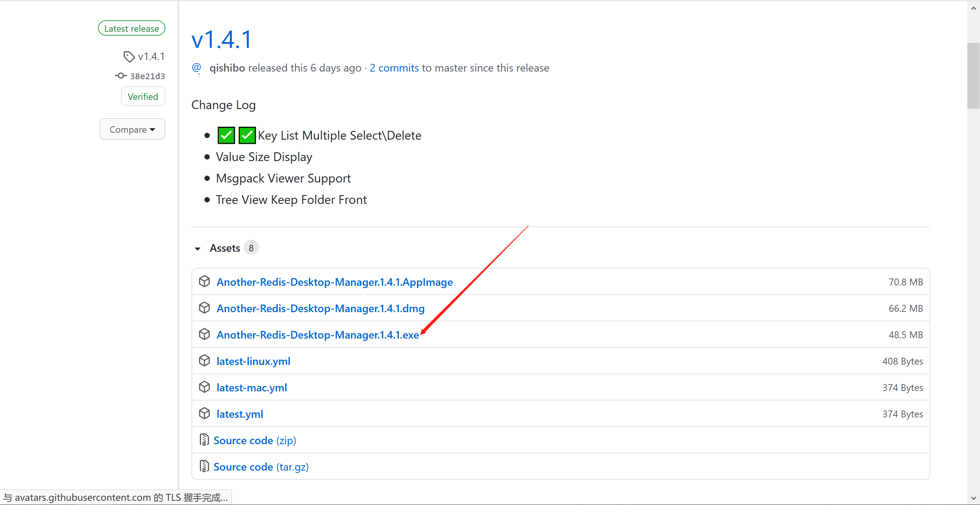The height and width of the screenshot is (505, 980).
Task: Click the assets count badge 8
Action: (x=251, y=248)
